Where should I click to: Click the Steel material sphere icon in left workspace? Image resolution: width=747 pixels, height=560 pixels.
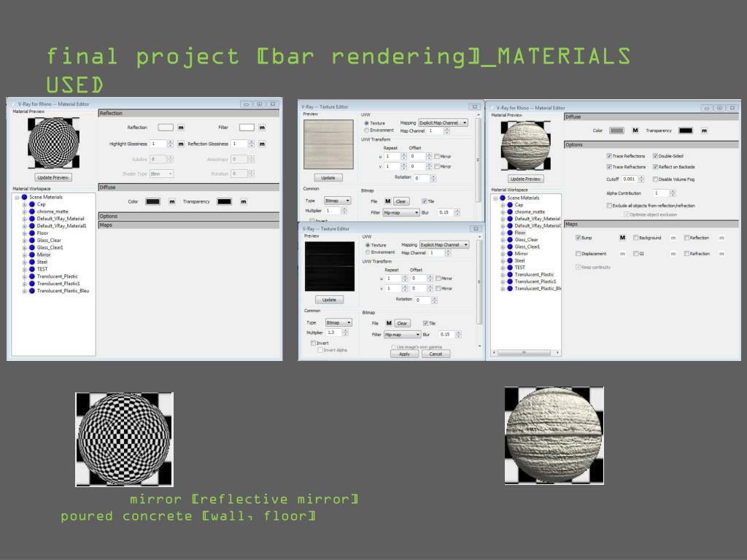(32, 262)
